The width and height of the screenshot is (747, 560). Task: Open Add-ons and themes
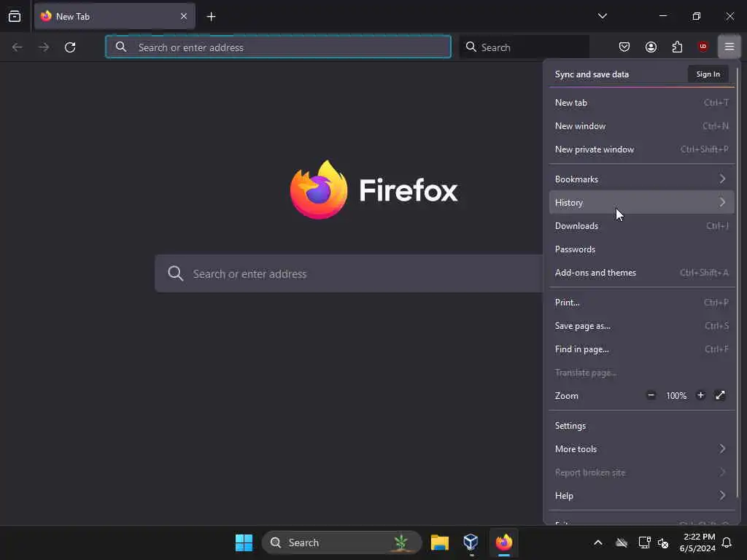coord(642,273)
